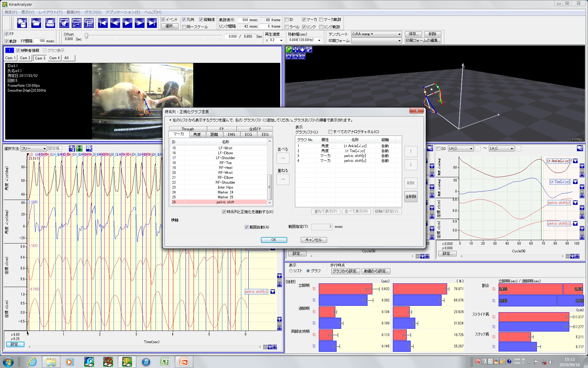
Task: Click the printer icon in toolbar
Action: [50, 23]
